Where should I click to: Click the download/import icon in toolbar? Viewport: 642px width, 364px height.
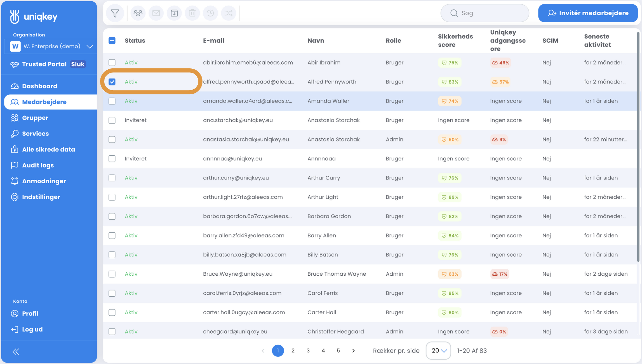[174, 13]
